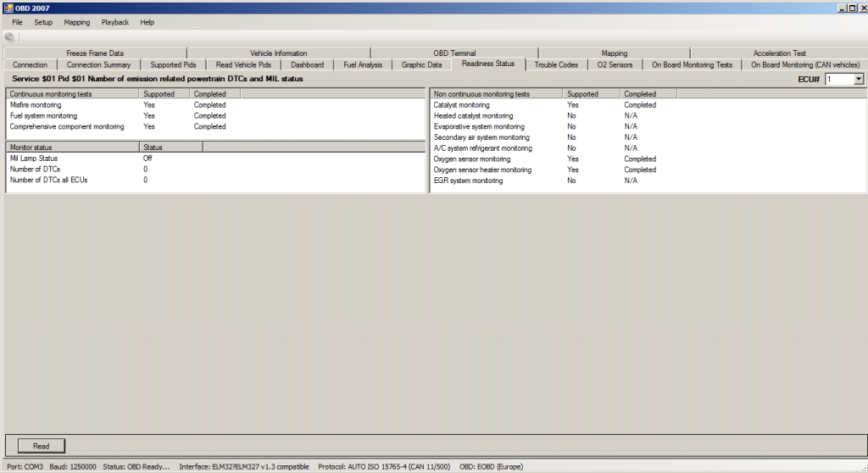Open the Playback menu
Viewport: 868px width, 473px height.
click(x=115, y=22)
